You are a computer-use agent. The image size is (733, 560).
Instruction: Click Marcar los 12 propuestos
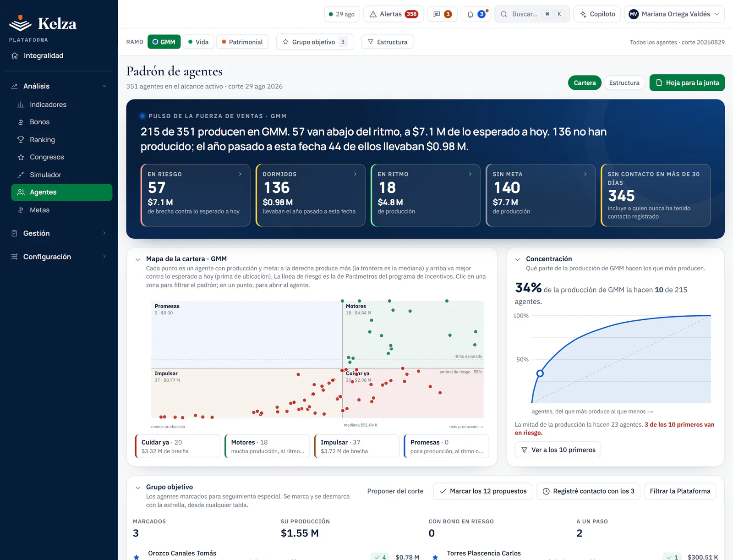tap(483, 491)
